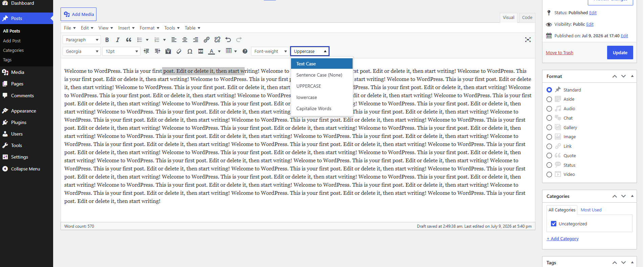644x267 pixels.
Task: Select the Gallery post format
Action: (549, 127)
